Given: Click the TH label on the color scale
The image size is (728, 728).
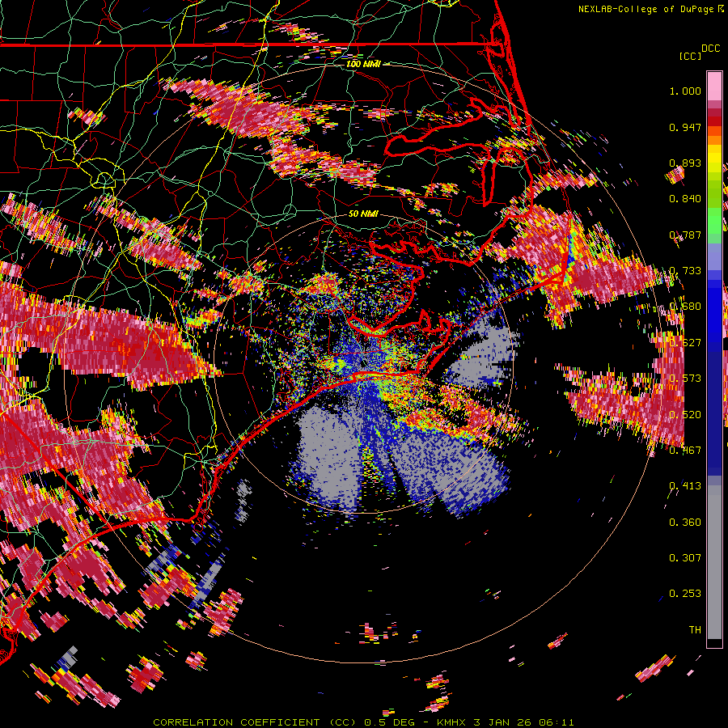Looking at the screenshot, I should point(695,630).
